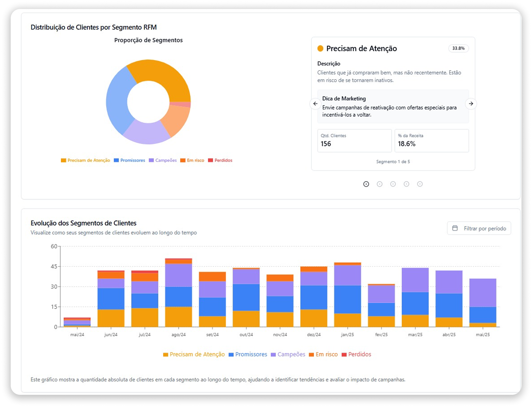Click calendar icon in Filtrar por período
The height and width of the screenshot is (407, 532).
tap(455, 228)
